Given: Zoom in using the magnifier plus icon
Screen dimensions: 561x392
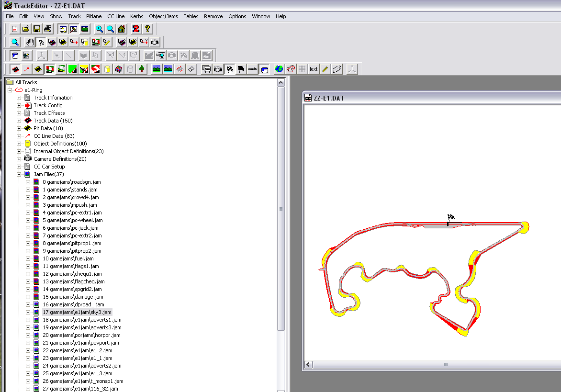Looking at the screenshot, I should (x=99, y=29).
